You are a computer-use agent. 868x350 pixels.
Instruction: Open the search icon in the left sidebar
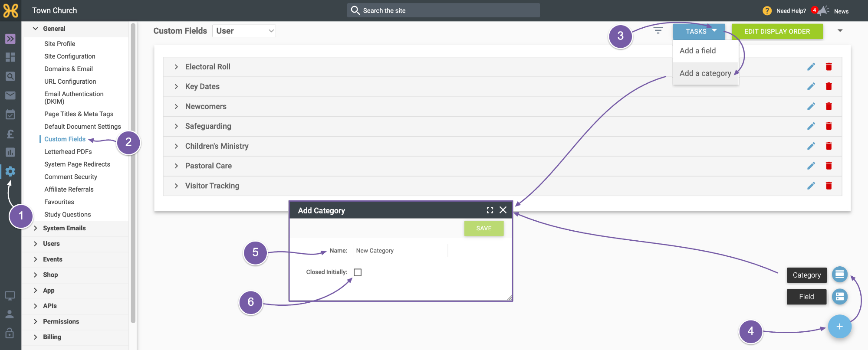point(10,76)
